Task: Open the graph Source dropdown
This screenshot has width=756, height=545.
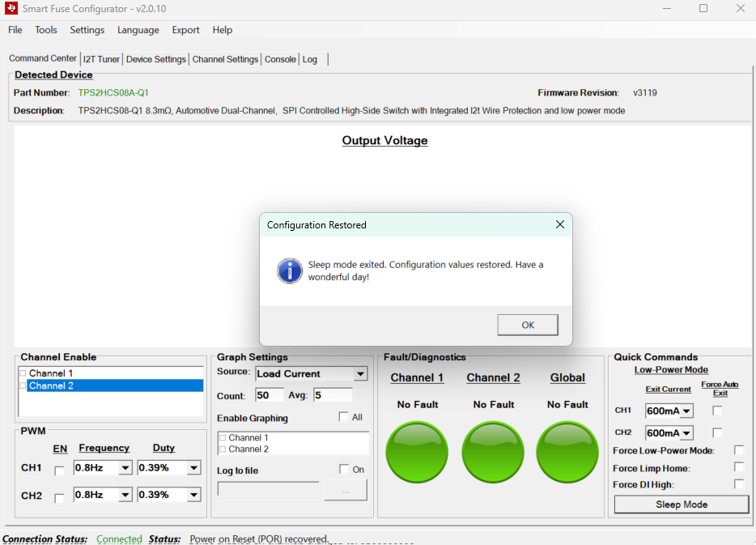Action: click(360, 374)
